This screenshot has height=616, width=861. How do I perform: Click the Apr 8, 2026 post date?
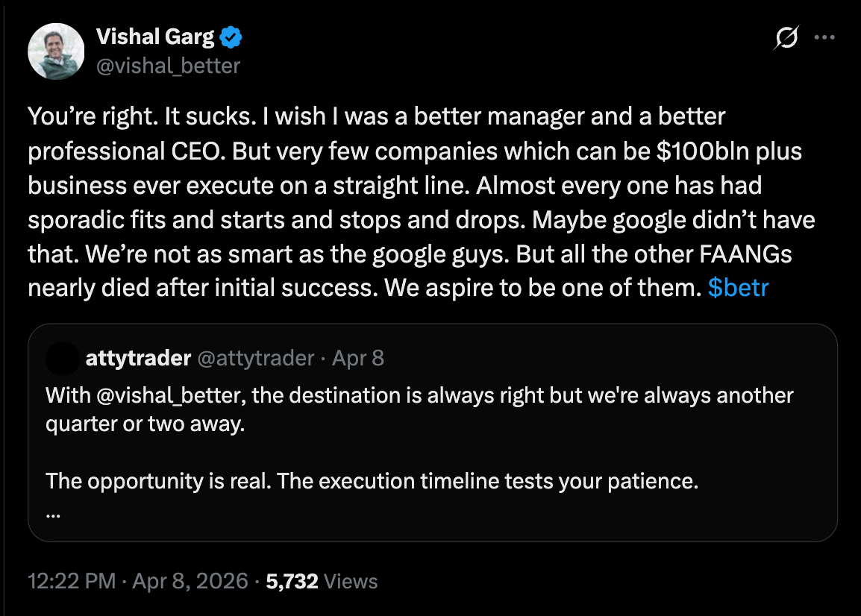pyautogui.click(x=190, y=581)
